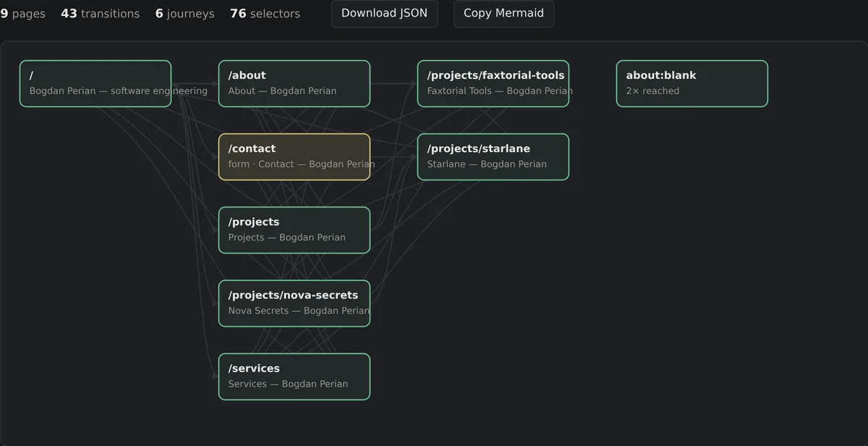Select the /projects page node
Screen dimensions: 868x446
click(294, 230)
